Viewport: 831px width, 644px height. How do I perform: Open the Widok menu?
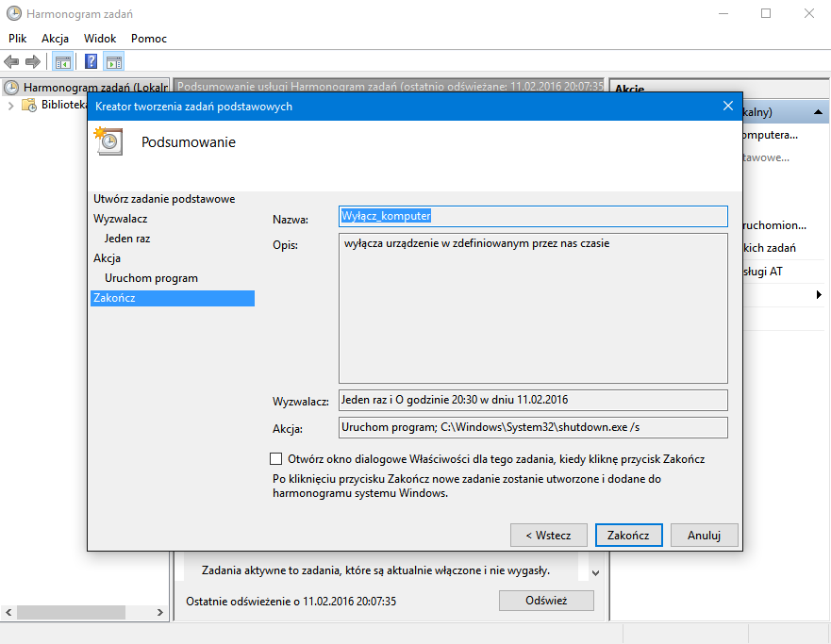(100, 39)
